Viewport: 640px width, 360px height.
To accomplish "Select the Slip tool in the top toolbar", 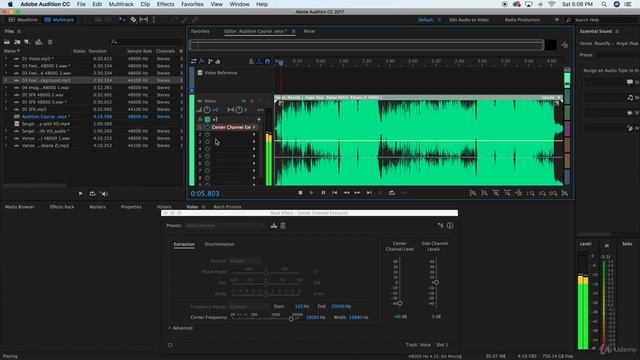I will pyautogui.click(x=144, y=20).
